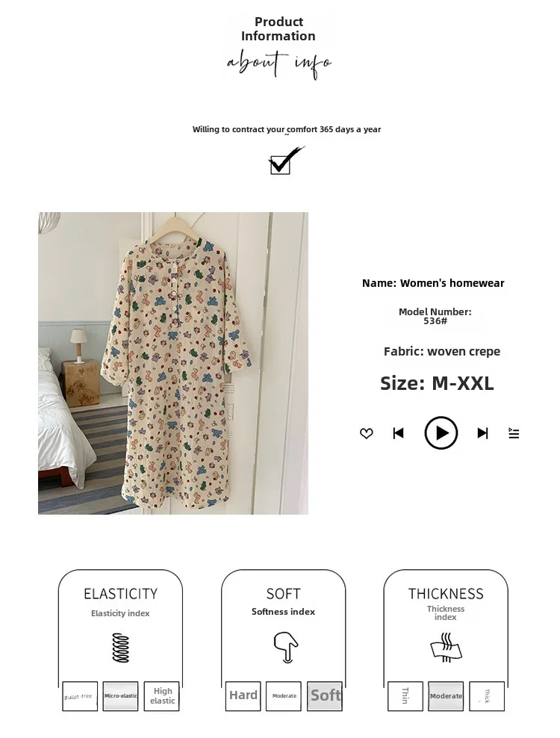Viewport: 560px width, 738px height.
Task: Select the High elastic option box
Action: [161, 696]
